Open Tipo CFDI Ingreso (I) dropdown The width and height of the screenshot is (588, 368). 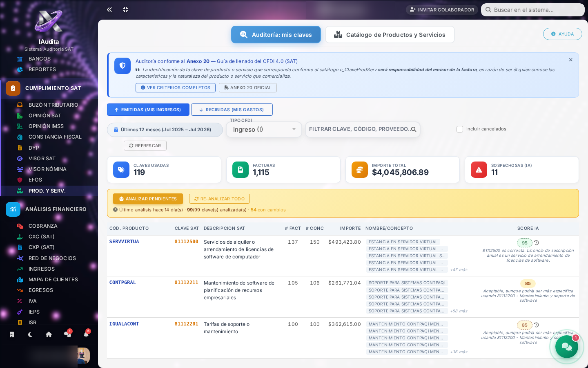click(264, 130)
